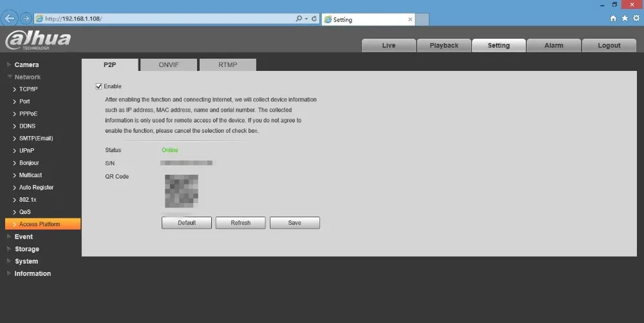Open the Alarm tab
Image resolution: width=644 pixels, height=323 pixels.
tap(554, 45)
